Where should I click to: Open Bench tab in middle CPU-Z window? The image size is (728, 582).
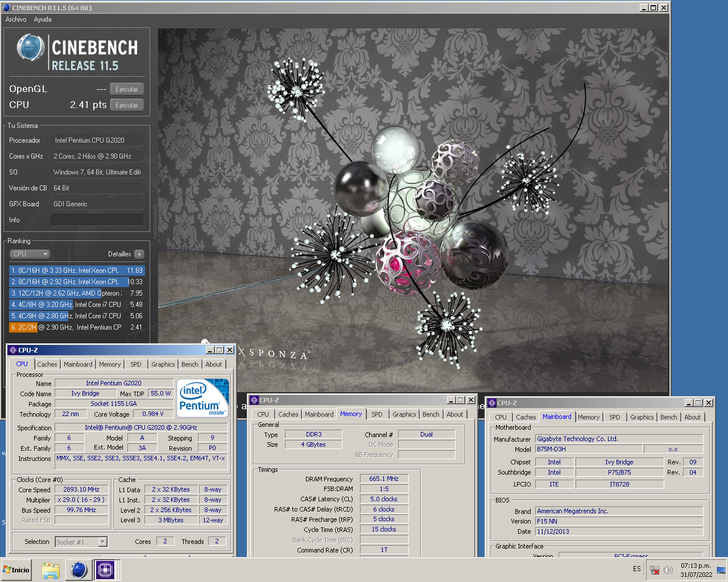[431, 414]
